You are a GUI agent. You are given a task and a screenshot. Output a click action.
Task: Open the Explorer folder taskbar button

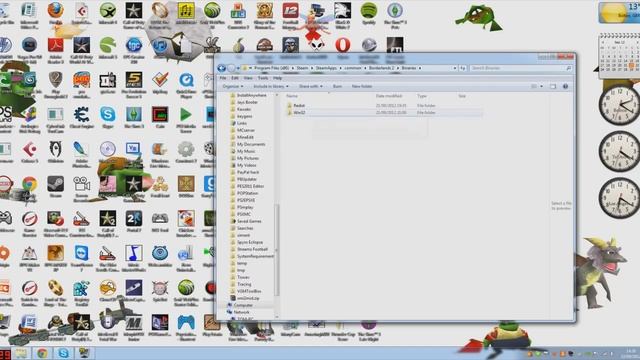point(21,353)
